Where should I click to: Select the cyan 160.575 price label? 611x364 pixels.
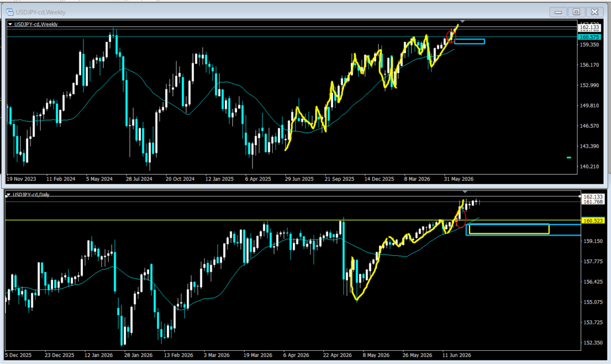pos(589,37)
